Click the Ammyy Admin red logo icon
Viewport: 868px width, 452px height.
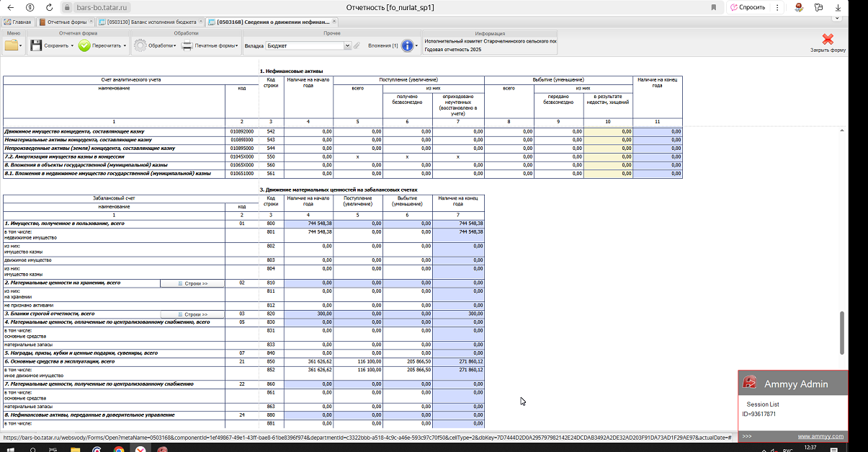(x=750, y=384)
